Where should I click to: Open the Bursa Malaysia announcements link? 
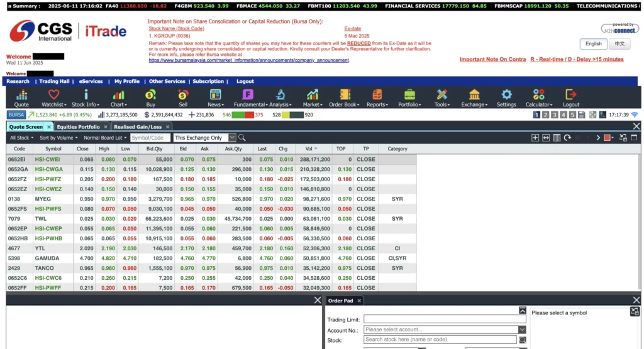[248, 60]
